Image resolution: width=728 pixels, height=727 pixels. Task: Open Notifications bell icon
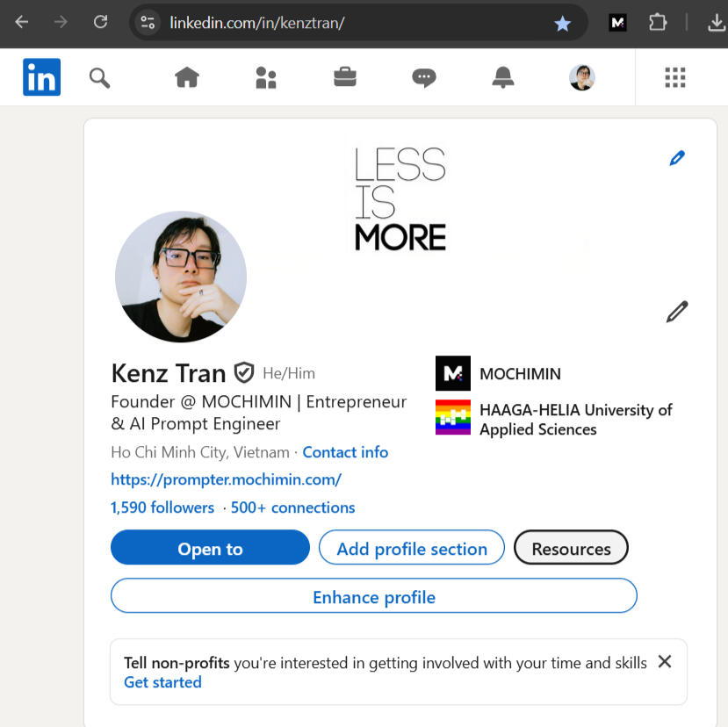503,78
